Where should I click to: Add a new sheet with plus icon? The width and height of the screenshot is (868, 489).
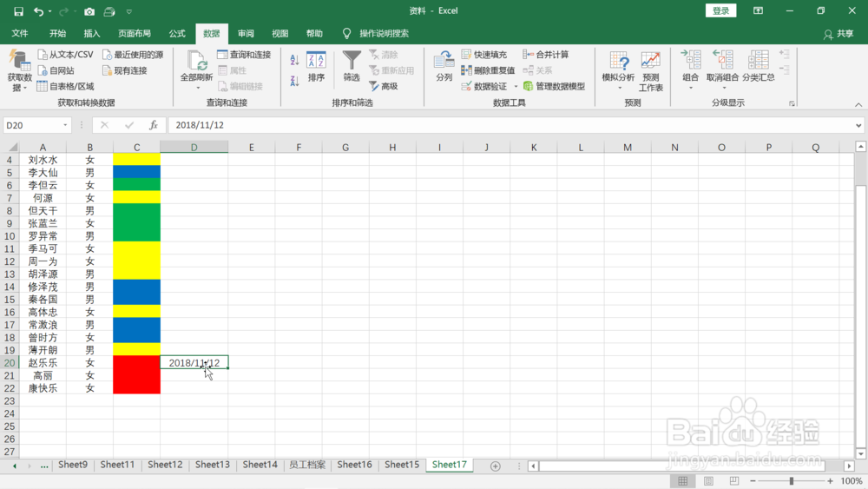pos(496,466)
